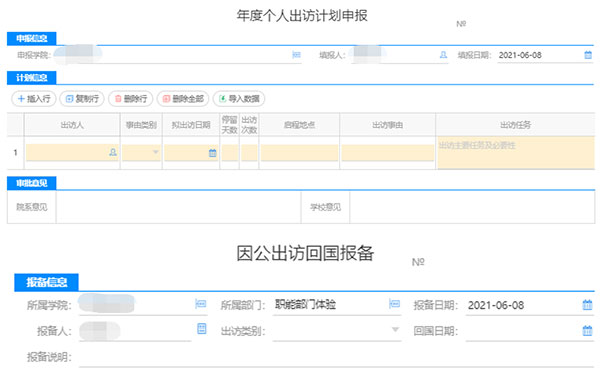
Task: Click the 出访任务 column header
Action: [x=515, y=125]
